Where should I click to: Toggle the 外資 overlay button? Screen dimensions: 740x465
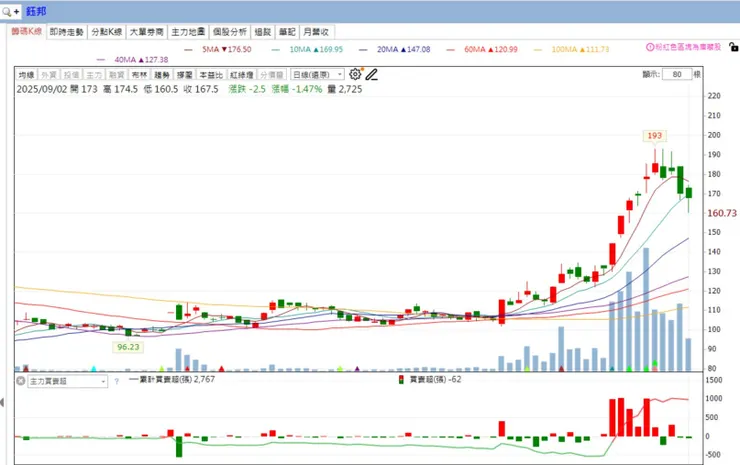[x=49, y=75]
